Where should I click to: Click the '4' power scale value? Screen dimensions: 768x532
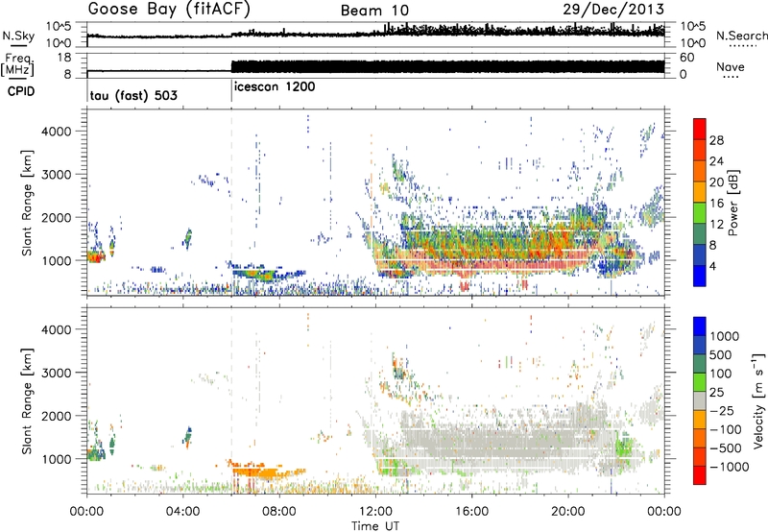(x=712, y=267)
